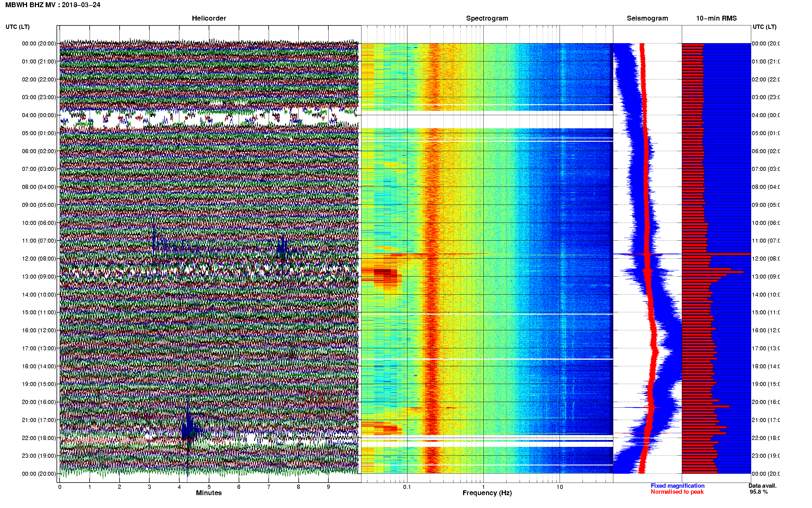The width and height of the screenshot is (812, 508).
Task: Click the left '22:00 (18:00)' time label
Action: pyautogui.click(x=39, y=438)
